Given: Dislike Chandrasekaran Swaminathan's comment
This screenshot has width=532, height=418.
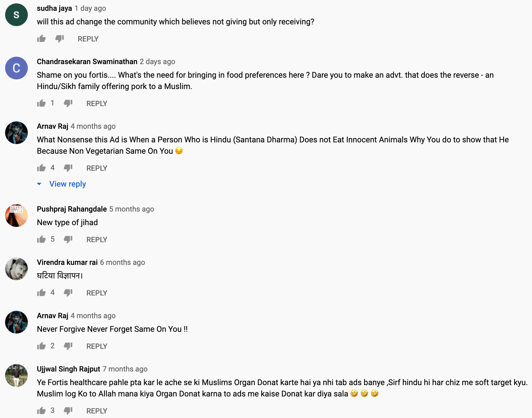Looking at the screenshot, I should point(68,103).
